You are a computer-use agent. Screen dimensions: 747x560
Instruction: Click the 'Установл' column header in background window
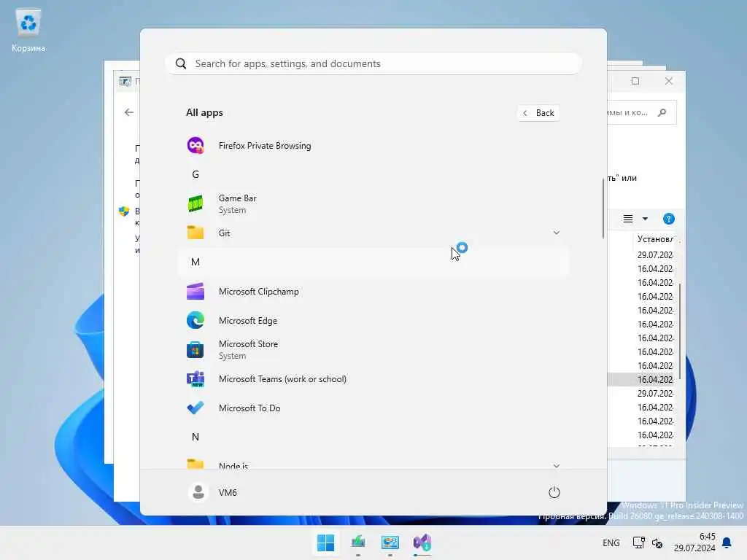point(656,239)
